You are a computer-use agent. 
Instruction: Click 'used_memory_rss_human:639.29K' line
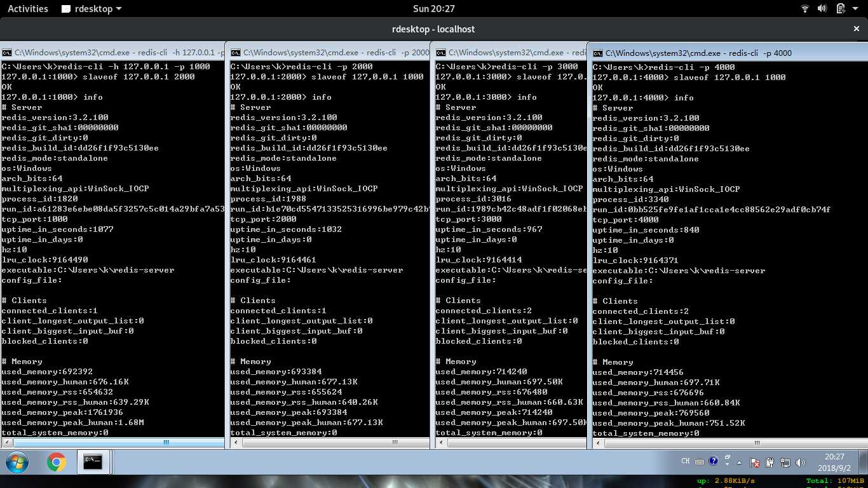75,402
